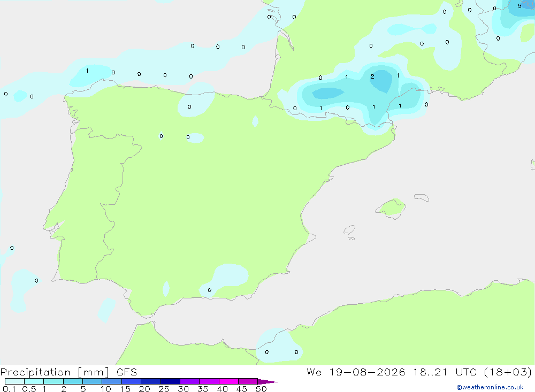Click the above-50 arrow tip of the legend
This screenshot has width=535, height=392.
coord(267,382)
